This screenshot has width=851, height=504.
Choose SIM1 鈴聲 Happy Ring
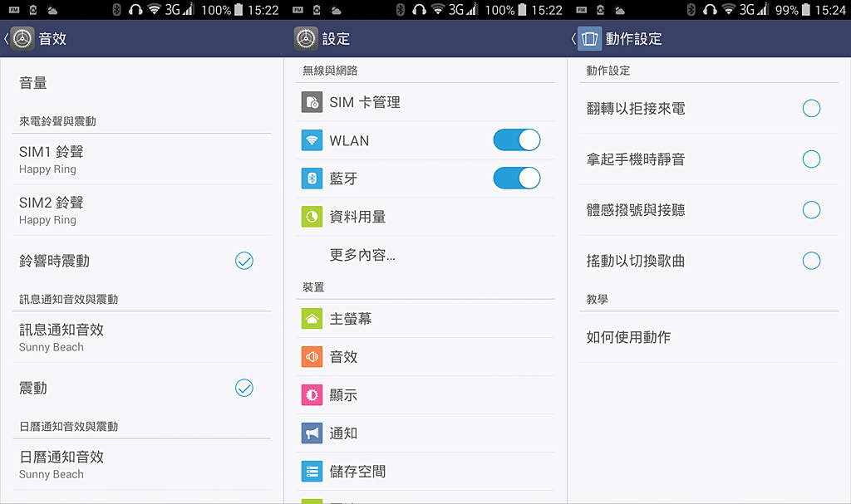(141, 159)
